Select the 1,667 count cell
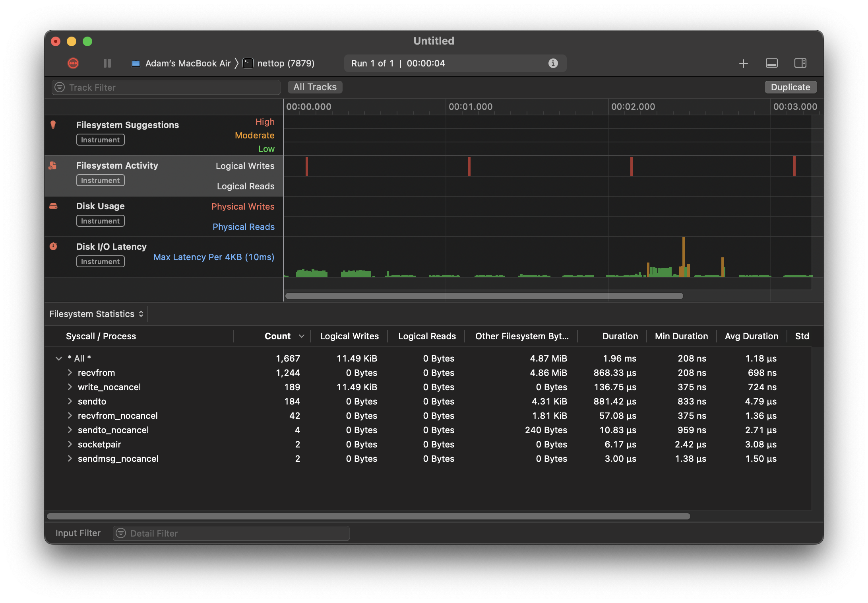Viewport: 868px width, 603px height. click(x=288, y=358)
